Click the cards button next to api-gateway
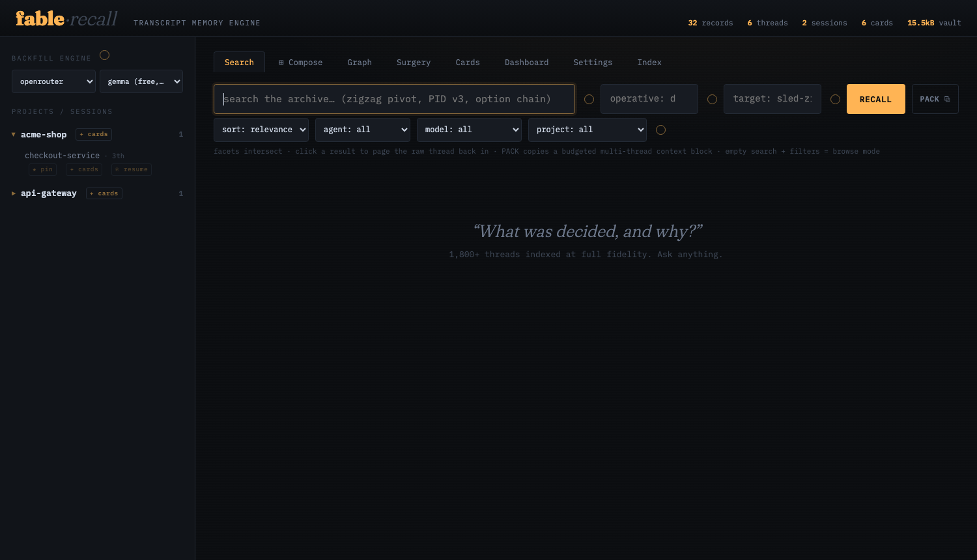 coord(104,193)
